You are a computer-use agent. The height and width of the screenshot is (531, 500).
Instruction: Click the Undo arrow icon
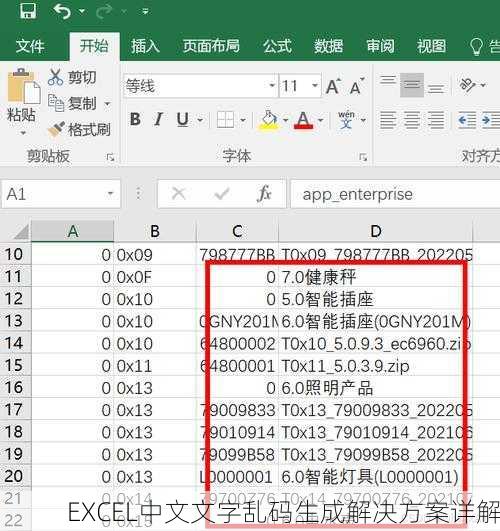coord(62,11)
